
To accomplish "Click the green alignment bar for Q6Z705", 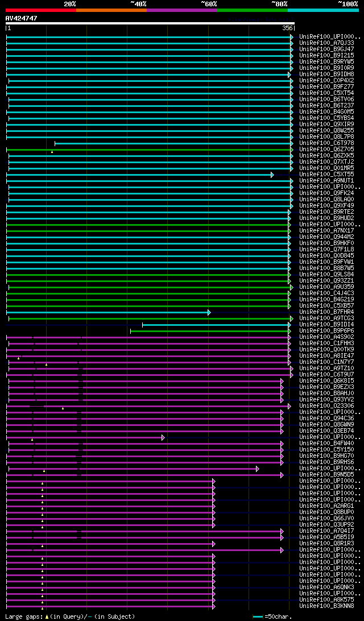I will click(x=148, y=150).
